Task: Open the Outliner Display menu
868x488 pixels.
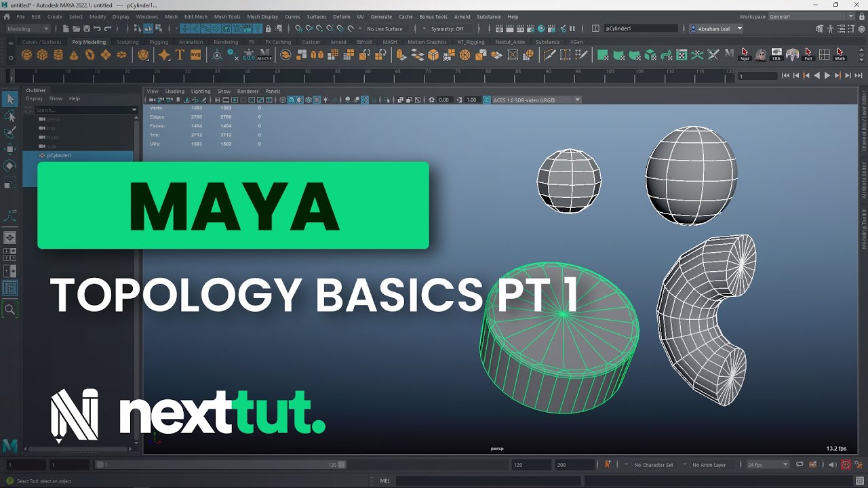Action: pos(34,98)
